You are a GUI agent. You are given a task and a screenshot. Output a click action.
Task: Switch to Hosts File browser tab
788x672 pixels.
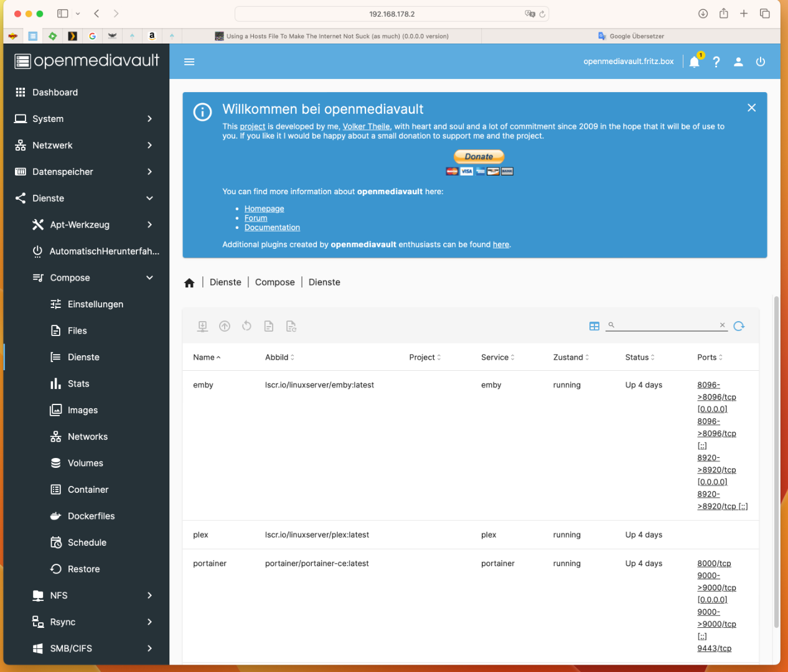pyautogui.click(x=332, y=36)
